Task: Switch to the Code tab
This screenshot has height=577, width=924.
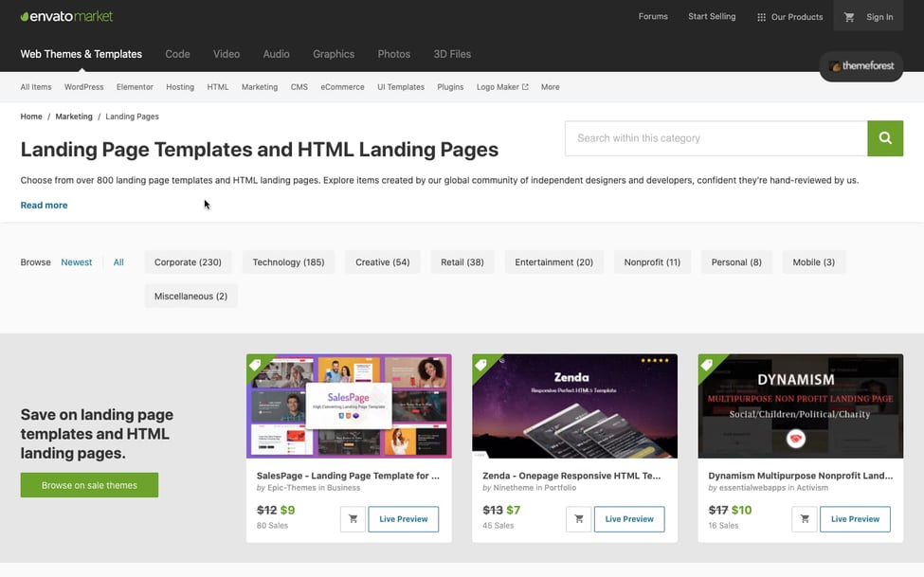Action: point(177,54)
